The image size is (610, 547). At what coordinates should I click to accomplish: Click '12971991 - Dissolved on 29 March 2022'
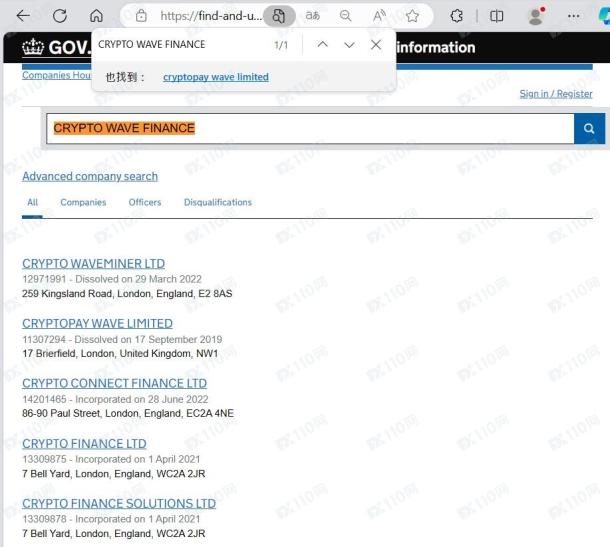pyautogui.click(x=112, y=279)
